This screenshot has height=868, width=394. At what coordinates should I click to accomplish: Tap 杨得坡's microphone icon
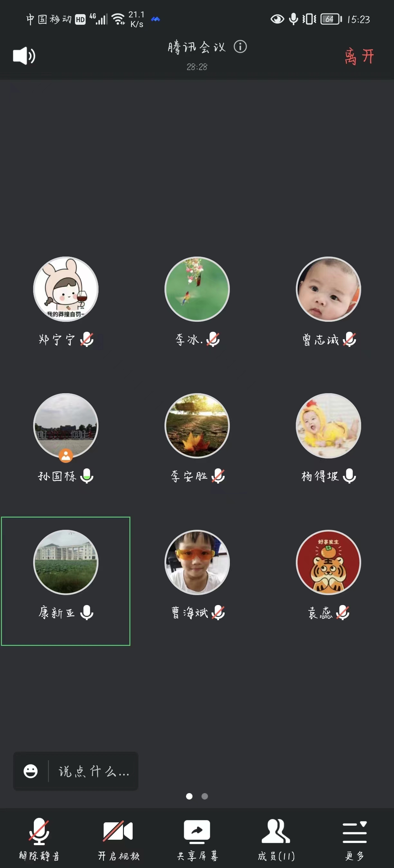click(350, 476)
